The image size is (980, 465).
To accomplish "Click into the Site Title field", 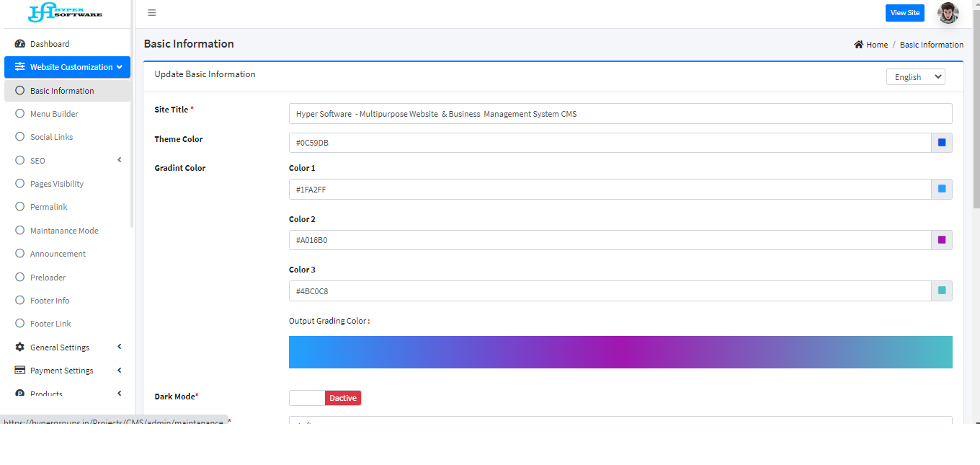I will pos(620,114).
